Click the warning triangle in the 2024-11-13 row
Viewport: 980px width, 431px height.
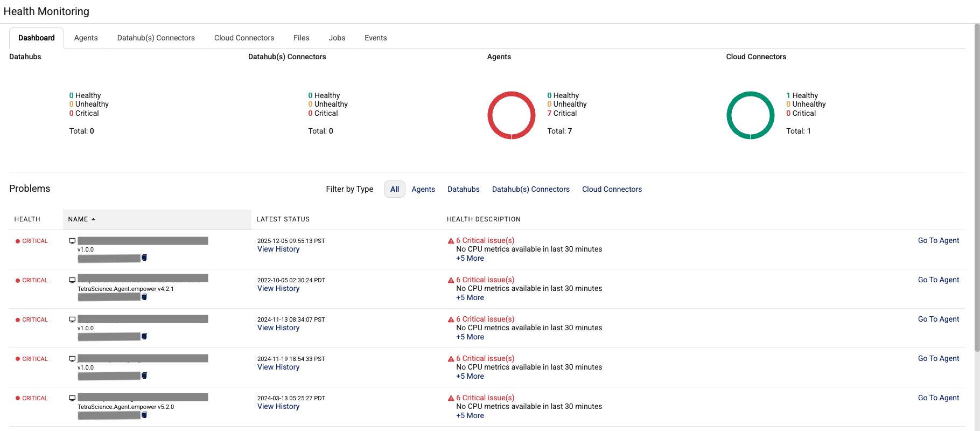pyautogui.click(x=451, y=319)
